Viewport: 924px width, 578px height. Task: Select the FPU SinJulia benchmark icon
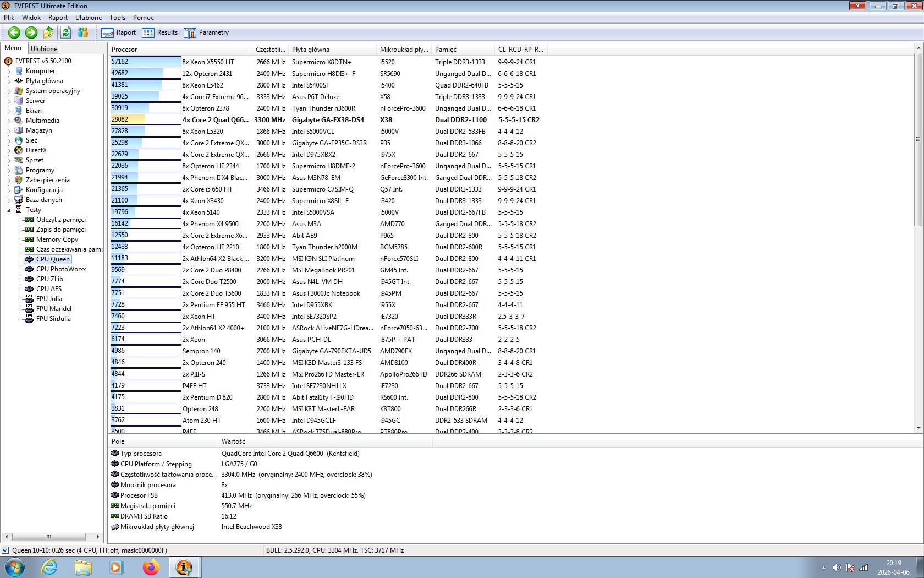pos(29,319)
